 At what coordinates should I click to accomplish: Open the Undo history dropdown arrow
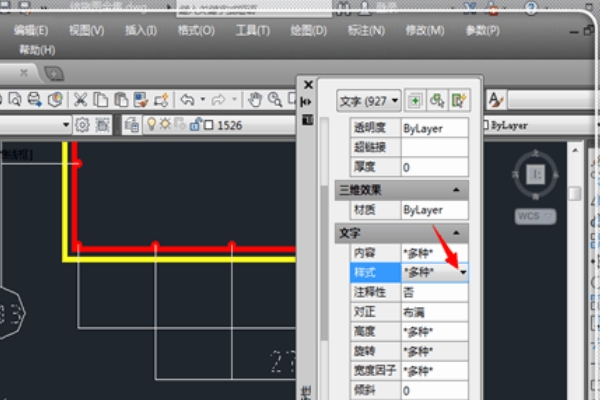pos(203,100)
